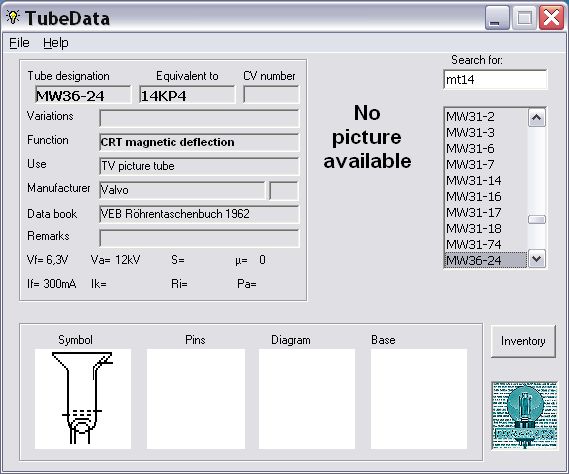569x474 pixels.
Task: Click the Search for input field
Action: pos(495,79)
